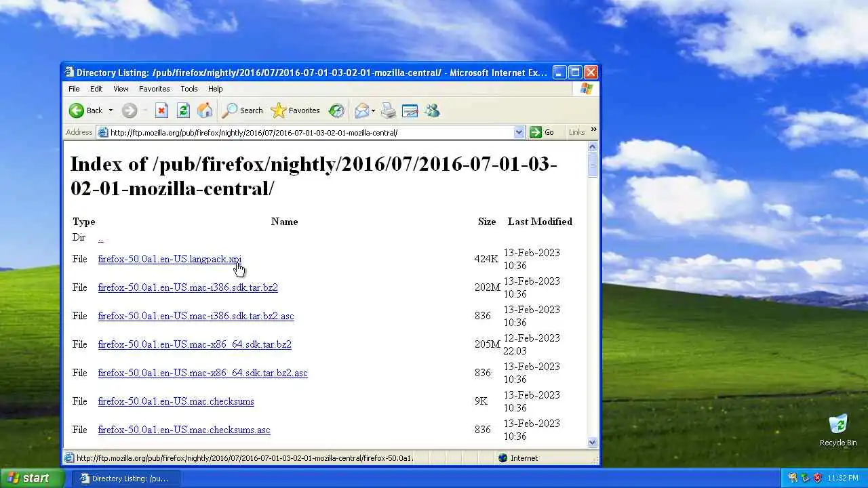Click the Go button next to address
This screenshot has width=868, height=488.
(542, 132)
